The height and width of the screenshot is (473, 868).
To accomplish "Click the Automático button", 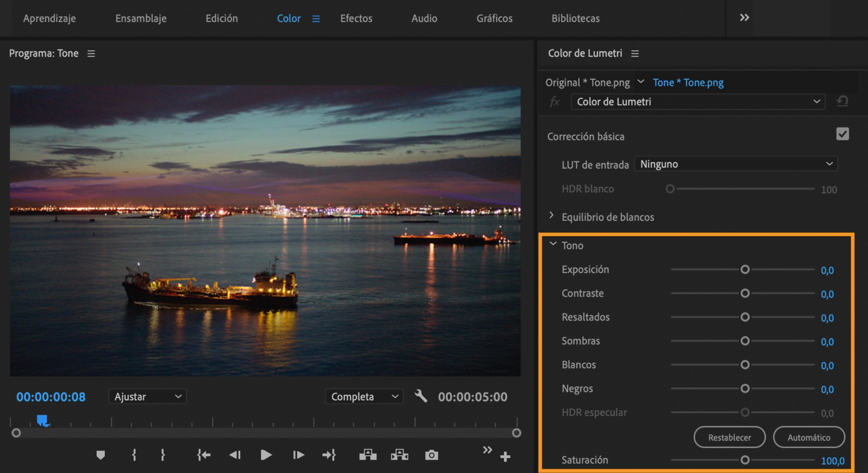I will coord(808,437).
